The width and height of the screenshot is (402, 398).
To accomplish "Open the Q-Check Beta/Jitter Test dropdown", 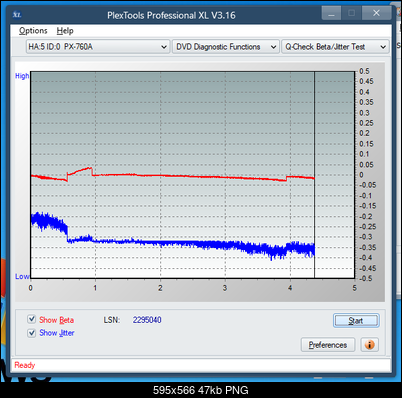I will pyautogui.click(x=335, y=47).
